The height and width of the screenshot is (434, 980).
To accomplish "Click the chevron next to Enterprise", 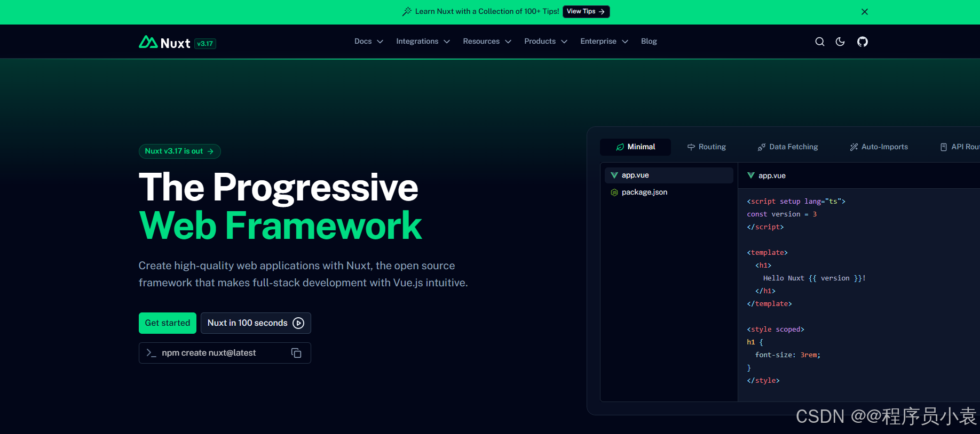I will click(x=625, y=42).
